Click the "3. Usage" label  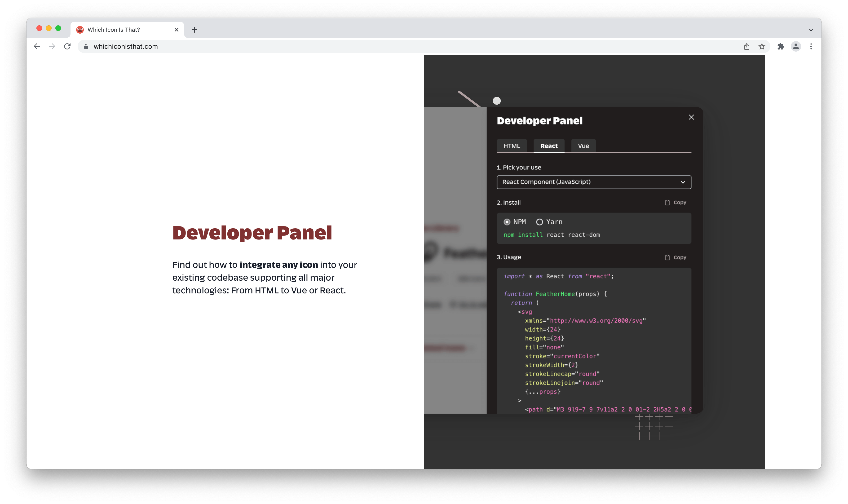(x=509, y=257)
